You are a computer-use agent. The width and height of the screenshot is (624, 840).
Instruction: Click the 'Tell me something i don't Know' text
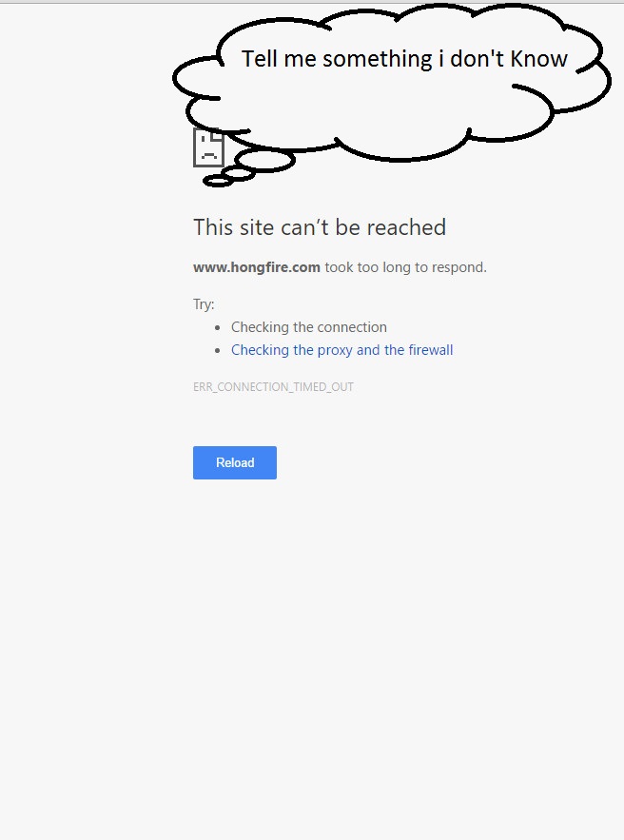click(x=404, y=58)
